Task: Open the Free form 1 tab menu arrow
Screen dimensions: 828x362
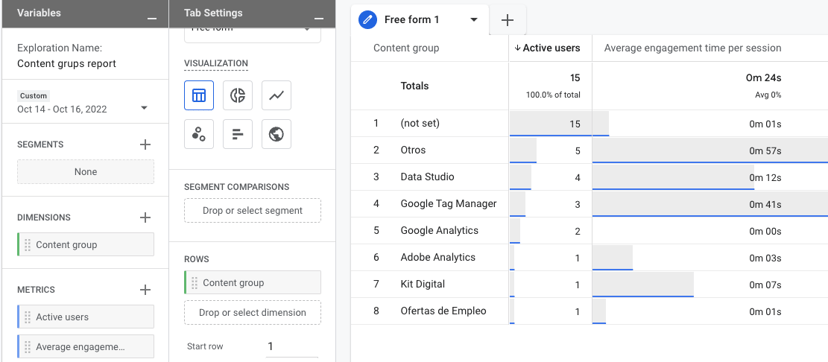Action: click(x=474, y=20)
